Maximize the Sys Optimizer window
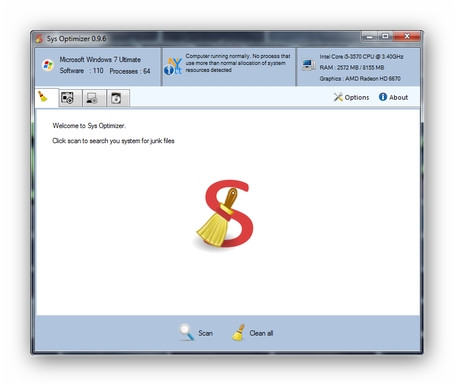 click(x=385, y=36)
